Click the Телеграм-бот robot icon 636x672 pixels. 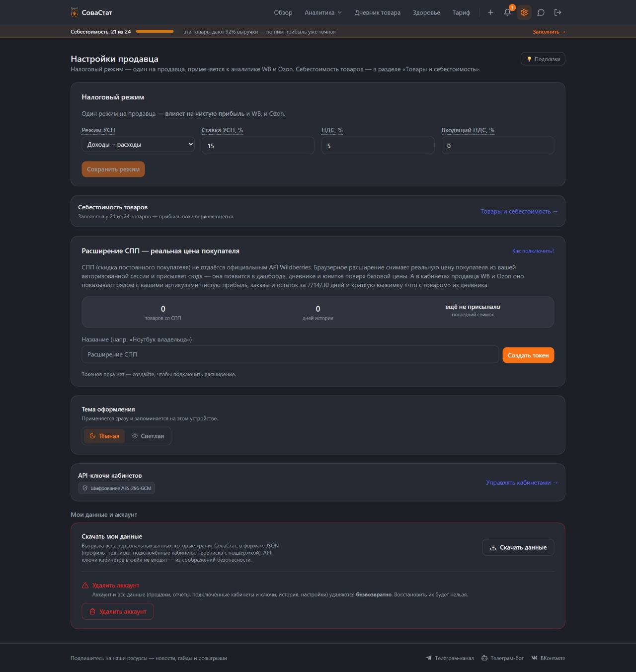[x=484, y=658]
